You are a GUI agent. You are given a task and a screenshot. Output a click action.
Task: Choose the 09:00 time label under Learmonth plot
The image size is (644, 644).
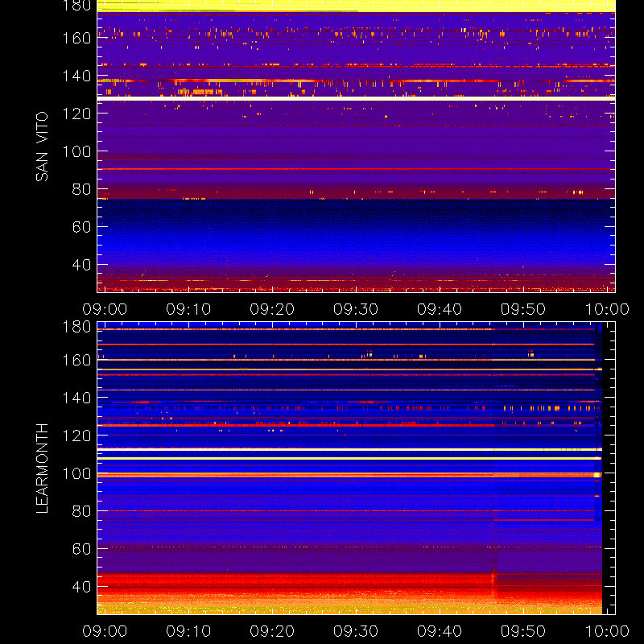pos(105,631)
